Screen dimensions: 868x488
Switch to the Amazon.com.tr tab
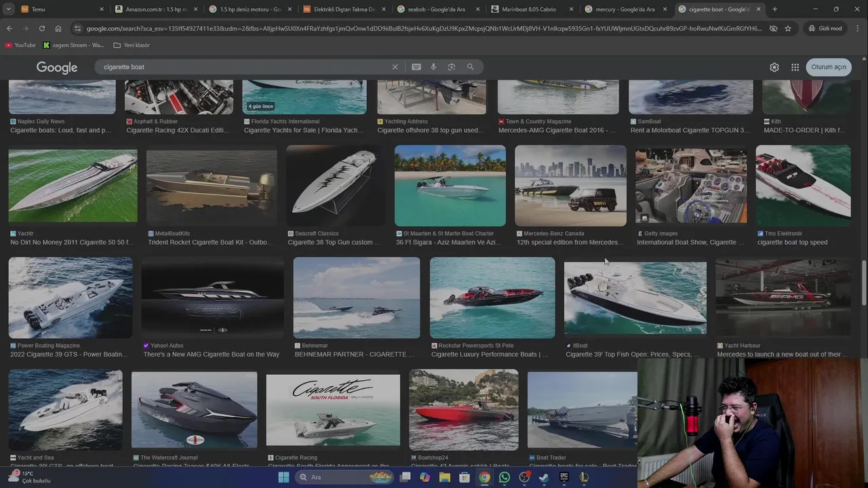[x=156, y=9]
